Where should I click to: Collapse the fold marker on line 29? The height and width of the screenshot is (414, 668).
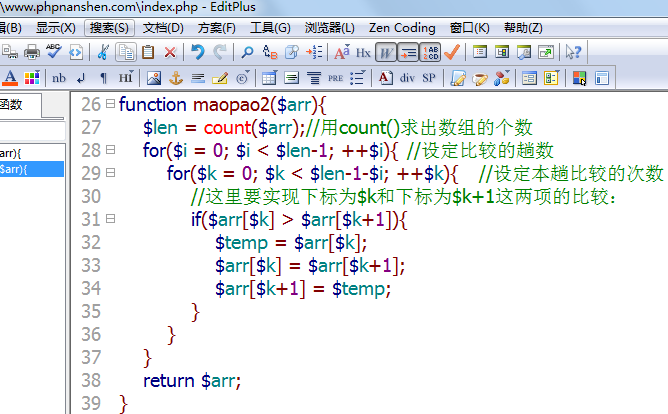[x=110, y=172]
